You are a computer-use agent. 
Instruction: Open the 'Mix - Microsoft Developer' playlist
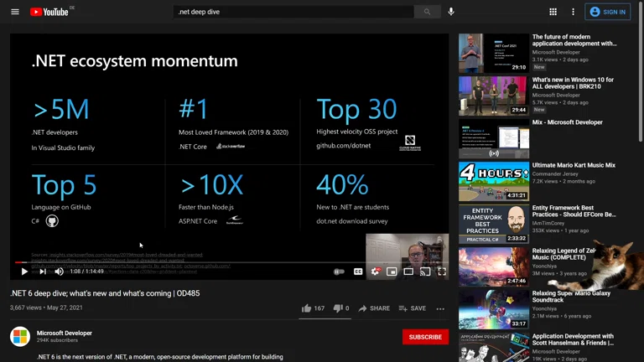[x=567, y=122]
